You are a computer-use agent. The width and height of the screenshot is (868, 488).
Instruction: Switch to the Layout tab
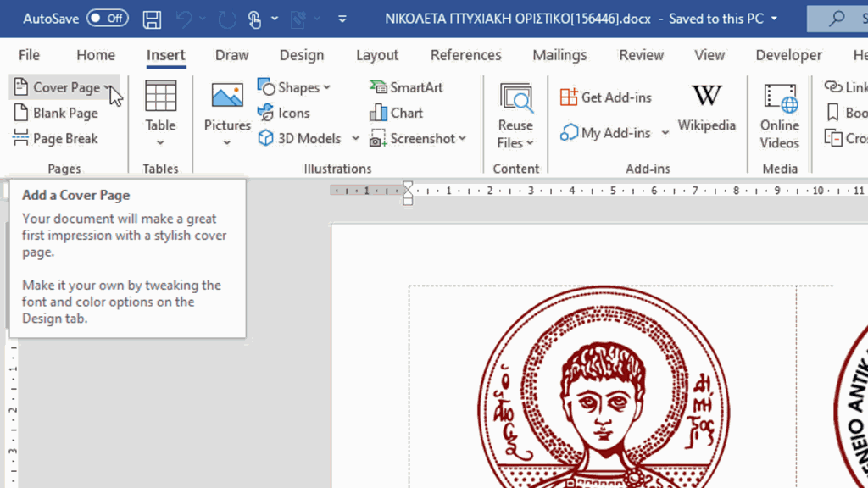point(377,55)
